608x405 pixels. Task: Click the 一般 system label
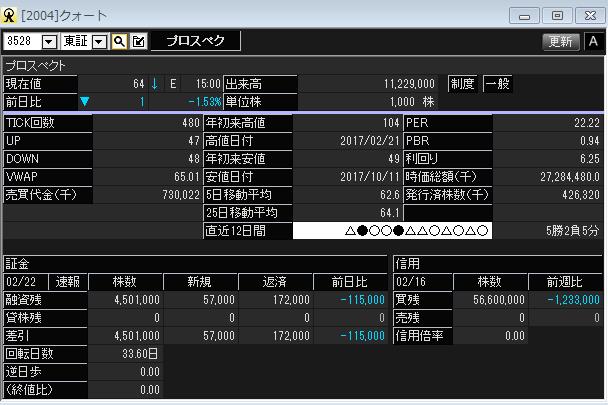498,84
